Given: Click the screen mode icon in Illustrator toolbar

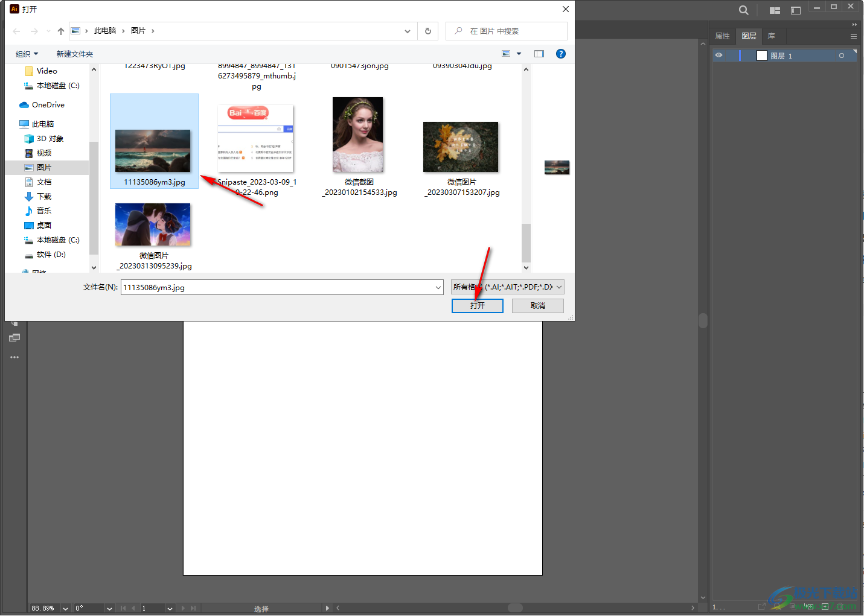Looking at the screenshot, I should (14, 338).
